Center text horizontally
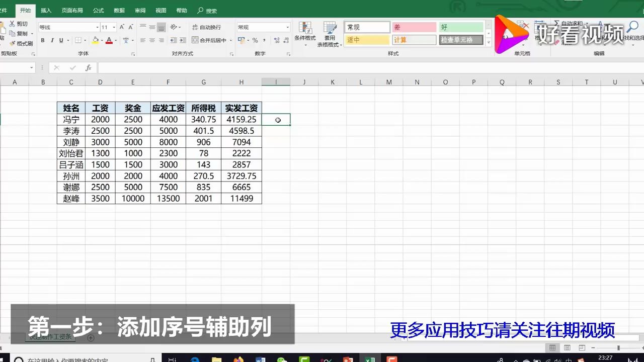644x362 pixels. coord(152,40)
